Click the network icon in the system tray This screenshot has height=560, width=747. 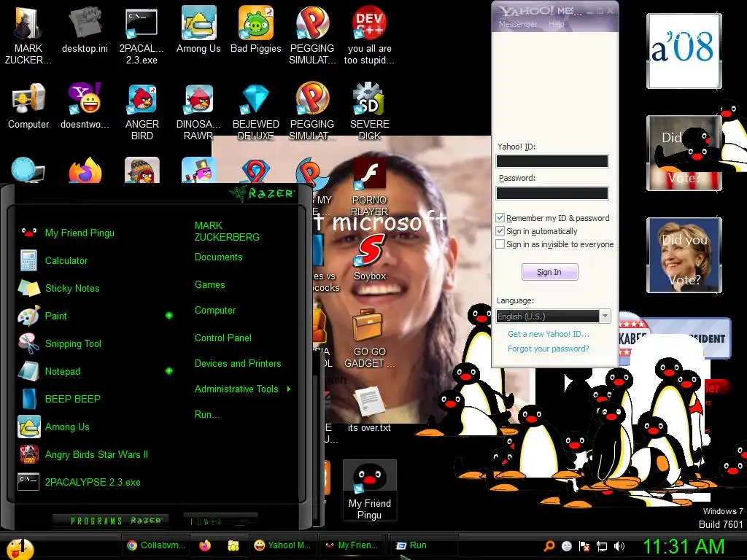[602, 546]
